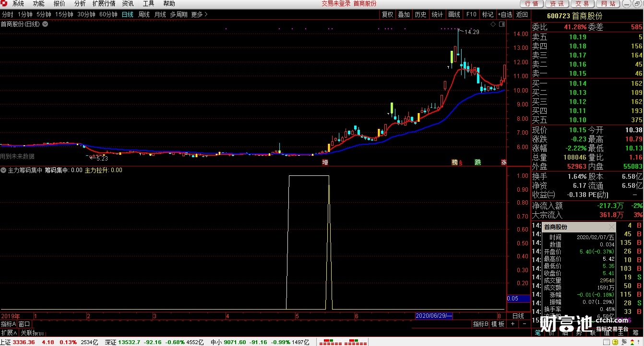
Task: Open the 报价 menu
Action: click(x=60, y=3)
